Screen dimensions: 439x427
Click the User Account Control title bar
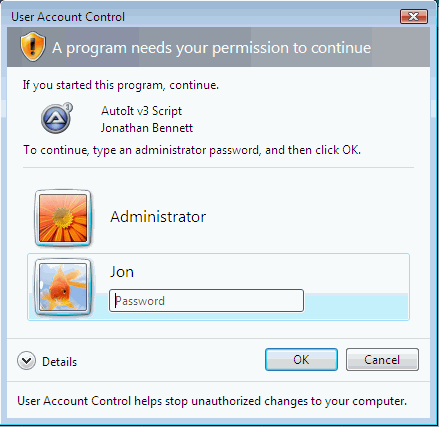[200, 16]
